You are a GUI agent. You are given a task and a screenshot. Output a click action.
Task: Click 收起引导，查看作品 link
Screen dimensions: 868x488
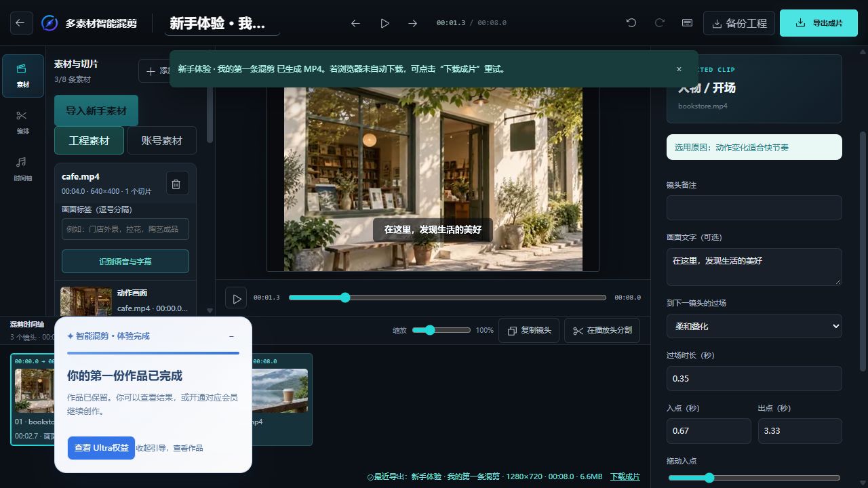pos(170,448)
